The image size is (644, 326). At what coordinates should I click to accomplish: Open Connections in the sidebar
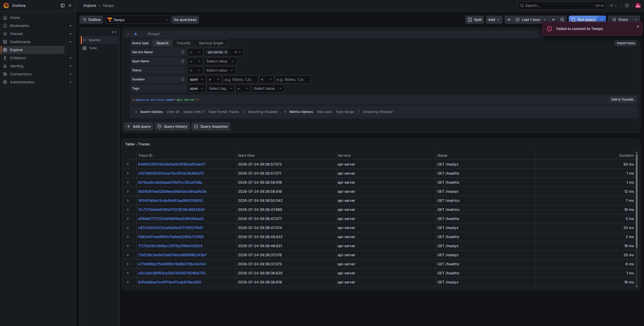pos(21,74)
